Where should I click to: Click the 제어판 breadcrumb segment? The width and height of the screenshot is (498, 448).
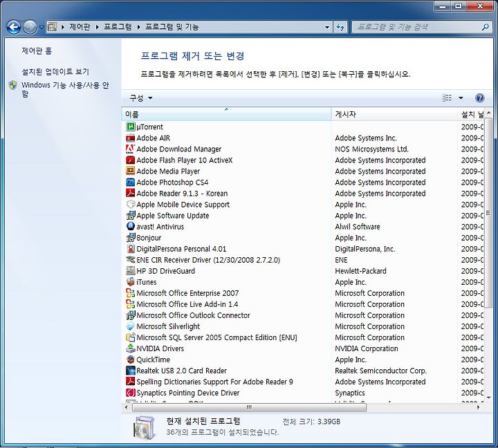pyautogui.click(x=80, y=27)
